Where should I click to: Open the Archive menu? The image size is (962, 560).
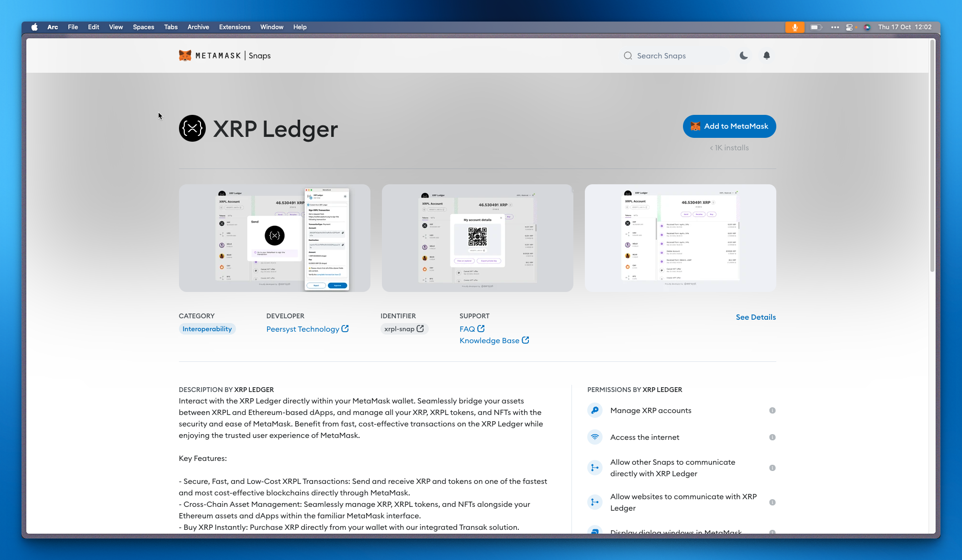198,27
